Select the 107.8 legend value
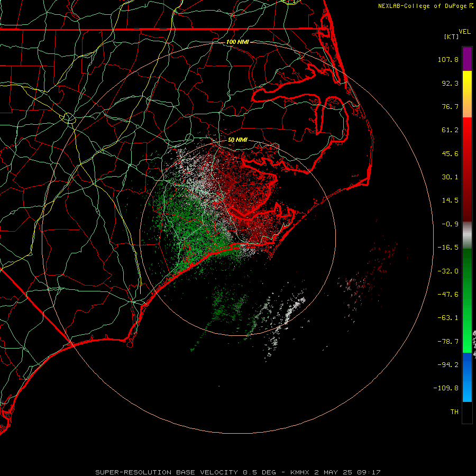This screenshot has height=476, width=476. 448,59
